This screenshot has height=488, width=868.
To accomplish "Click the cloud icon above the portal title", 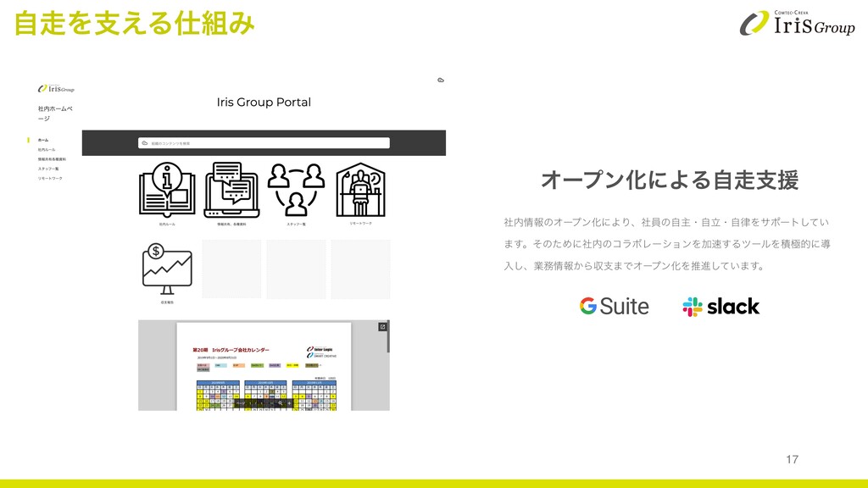I will click(441, 80).
